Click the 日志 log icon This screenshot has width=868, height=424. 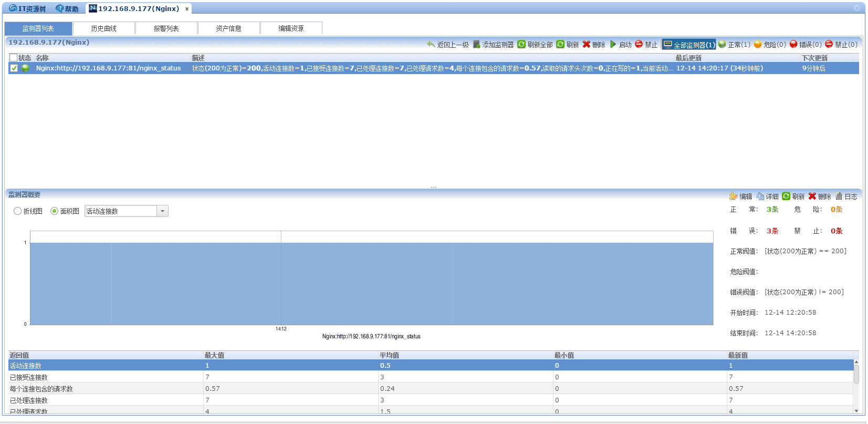[x=839, y=196]
